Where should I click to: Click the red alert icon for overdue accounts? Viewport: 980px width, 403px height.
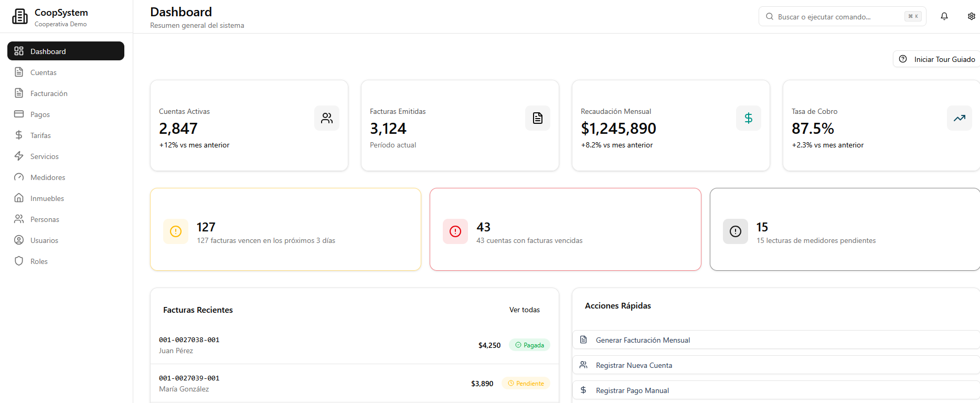pyautogui.click(x=455, y=231)
